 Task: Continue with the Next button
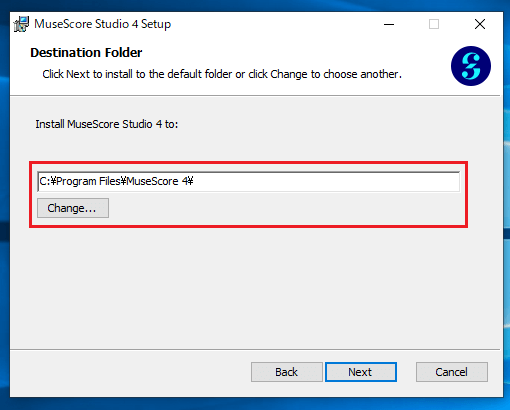click(361, 372)
